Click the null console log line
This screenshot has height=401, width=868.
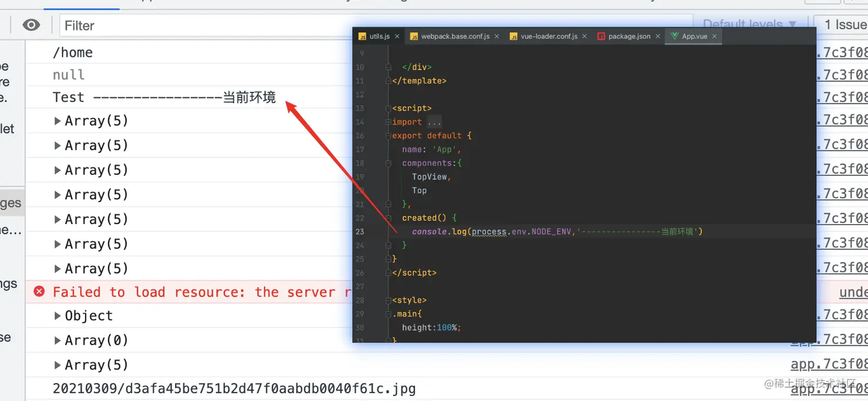69,75
